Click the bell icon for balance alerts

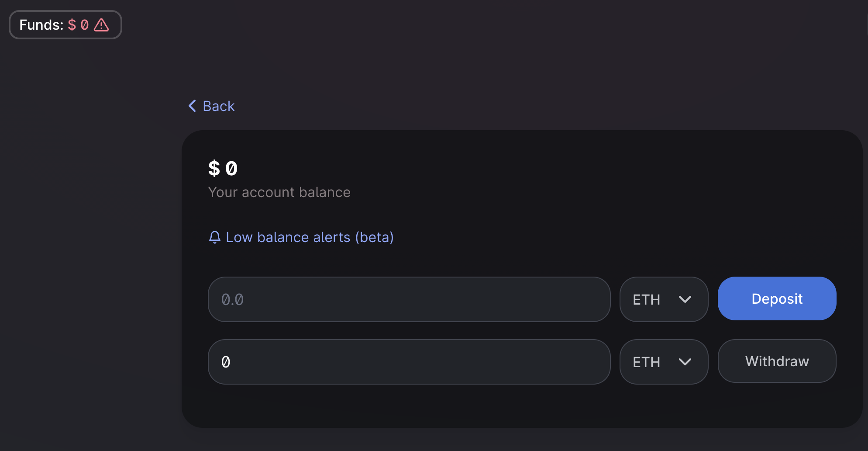click(214, 237)
